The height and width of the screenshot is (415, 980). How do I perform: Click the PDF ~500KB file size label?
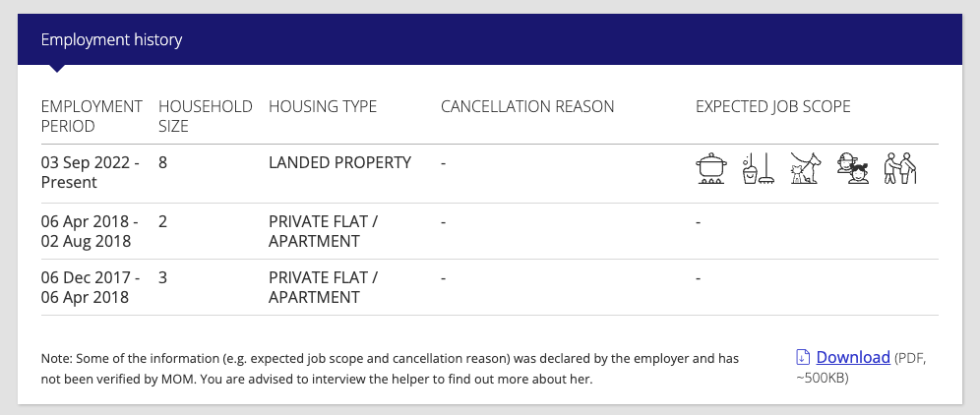tap(861, 368)
